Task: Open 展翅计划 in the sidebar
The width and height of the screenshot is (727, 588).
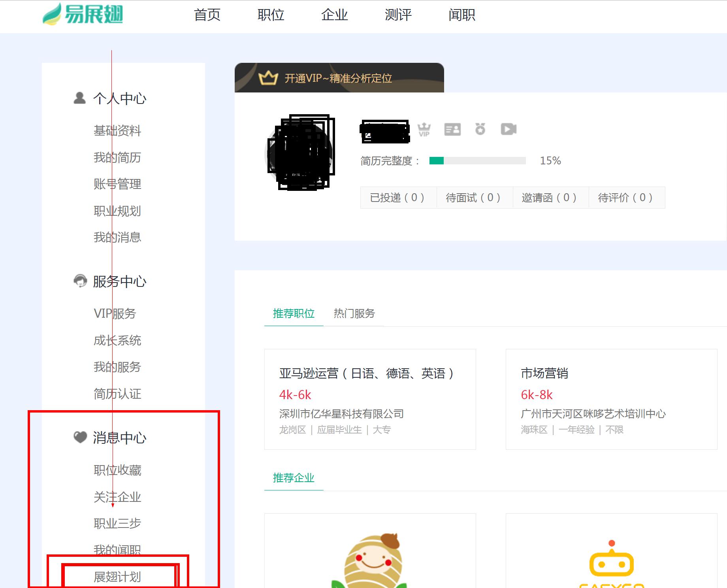Action: 117,577
